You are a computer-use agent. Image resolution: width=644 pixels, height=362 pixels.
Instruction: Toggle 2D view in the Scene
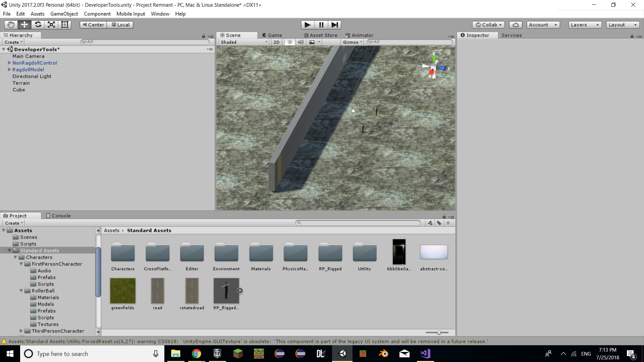point(276,42)
